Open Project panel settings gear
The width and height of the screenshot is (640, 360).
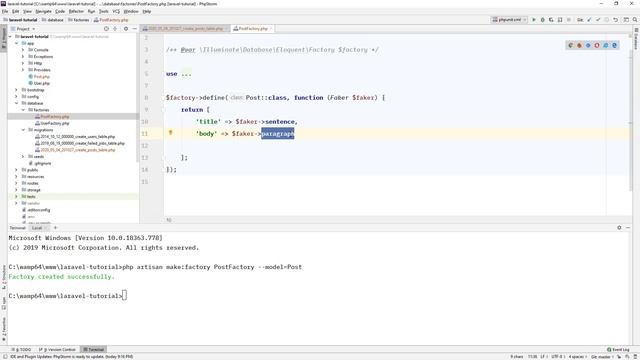click(126, 29)
